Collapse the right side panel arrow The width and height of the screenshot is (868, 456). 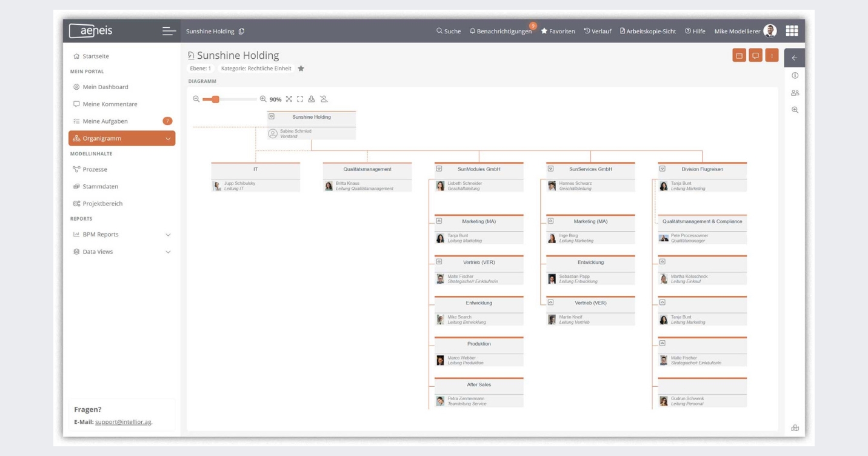795,58
